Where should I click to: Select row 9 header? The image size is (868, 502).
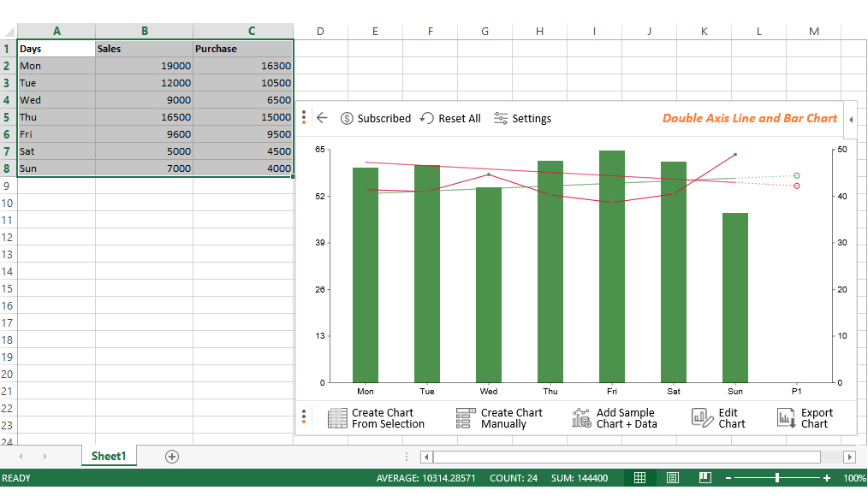click(8, 186)
